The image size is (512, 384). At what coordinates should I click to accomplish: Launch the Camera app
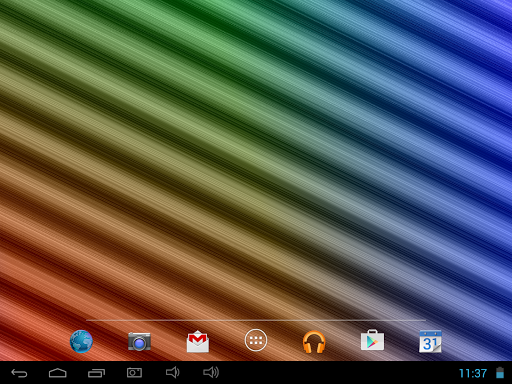pyautogui.click(x=139, y=341)
